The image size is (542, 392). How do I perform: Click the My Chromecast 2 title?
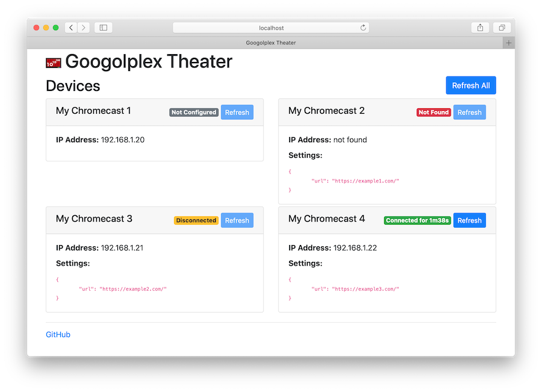tap(326, 111)
